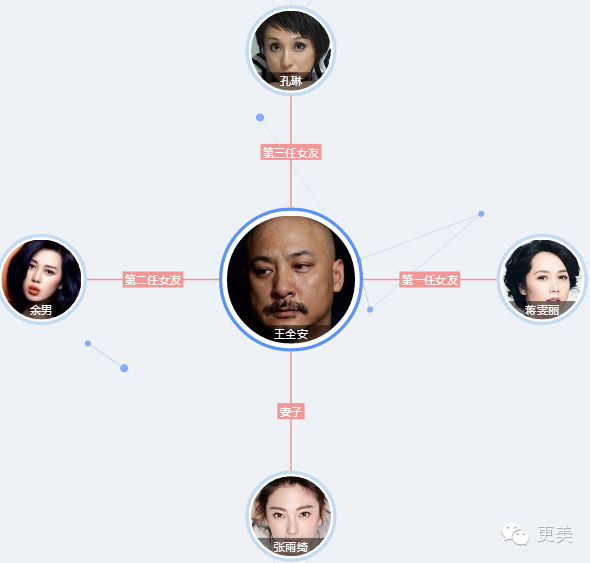Click the red connector between 妻子 and 张雨绮
This screenshot has height=563, width=590.
[x=291, y=445]
